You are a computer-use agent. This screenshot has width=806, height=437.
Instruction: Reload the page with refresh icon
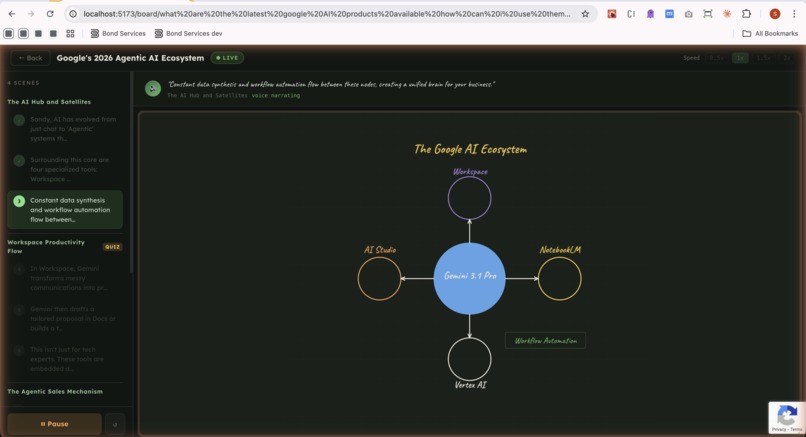coord(50,14)
